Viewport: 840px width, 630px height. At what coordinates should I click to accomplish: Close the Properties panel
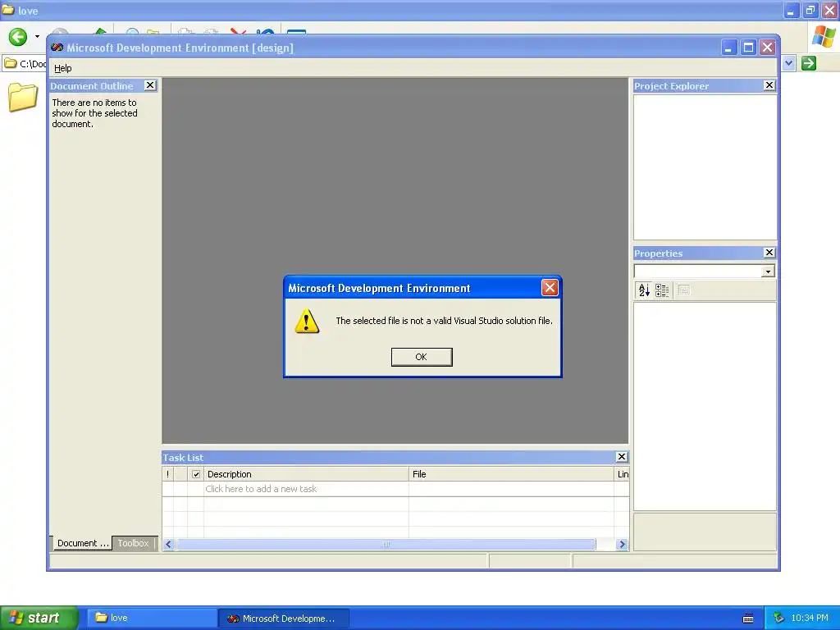click(x=769, y=253)
